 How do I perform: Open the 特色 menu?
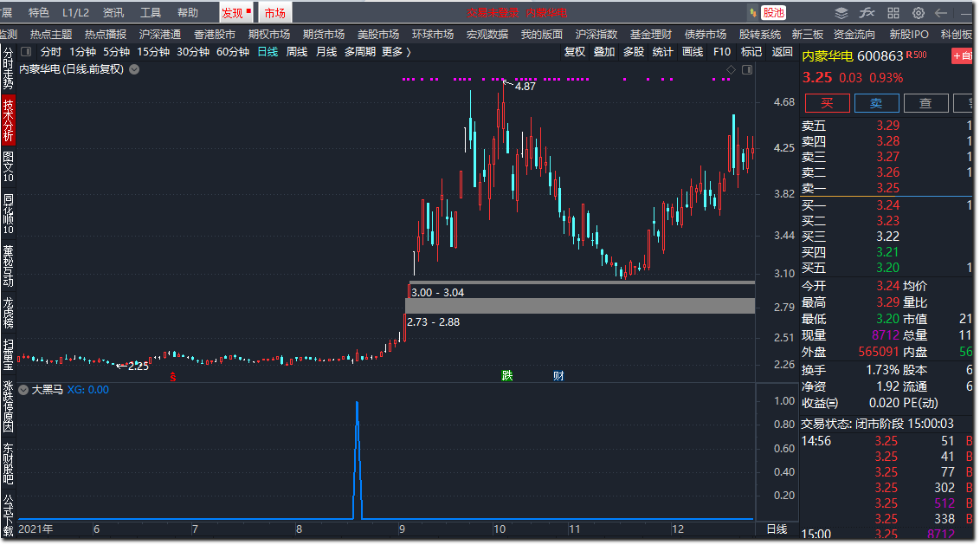pos(39,12)
